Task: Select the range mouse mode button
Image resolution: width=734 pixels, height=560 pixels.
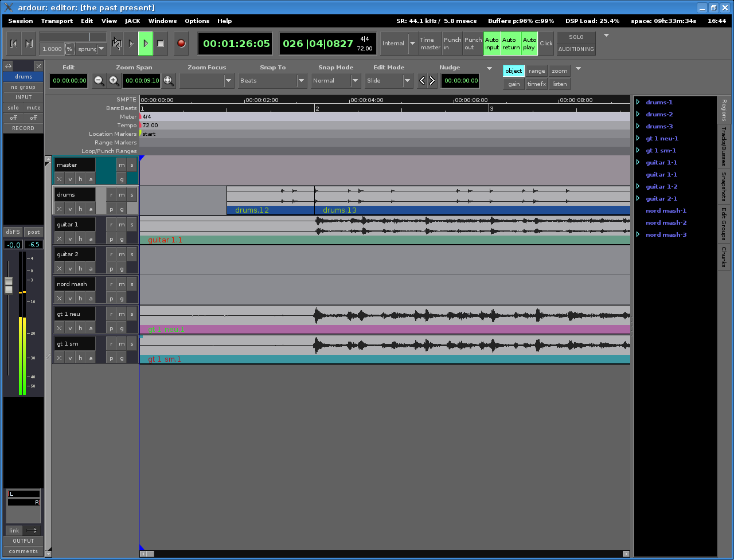Action: click(x=537, y=71)
